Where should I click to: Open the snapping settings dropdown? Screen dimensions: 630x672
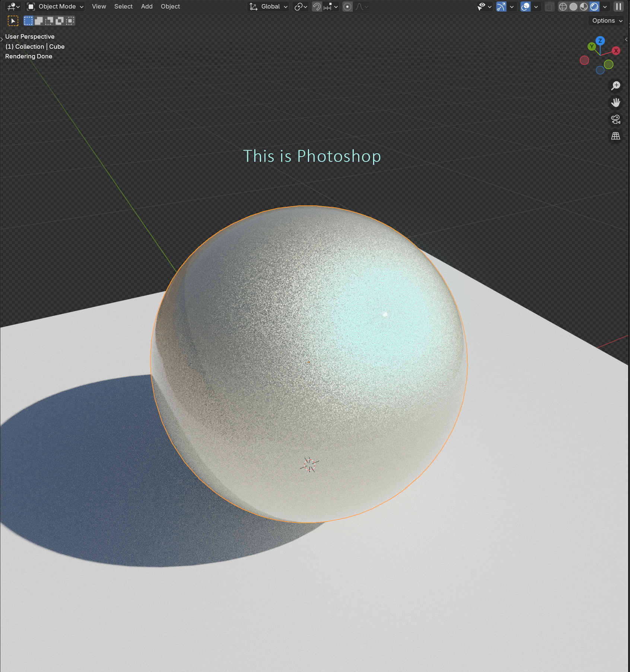tap(331, 7)
